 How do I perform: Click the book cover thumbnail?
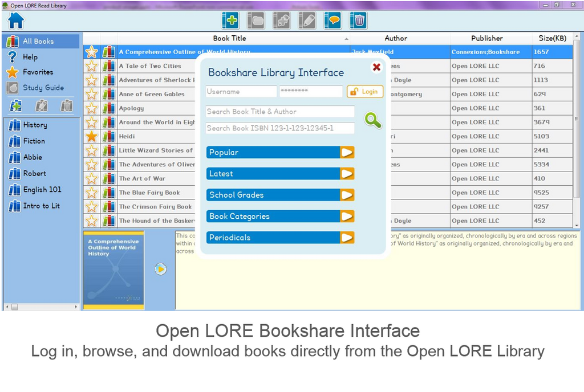click(x=113, y=271)
